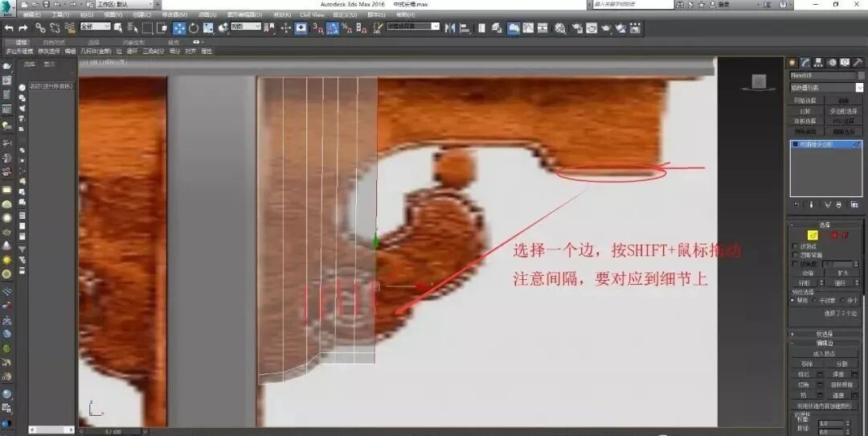The height and width of the screenshot is (436, 868).
Task: Activate the Select and Rotate tool
Action: [194, 27]
